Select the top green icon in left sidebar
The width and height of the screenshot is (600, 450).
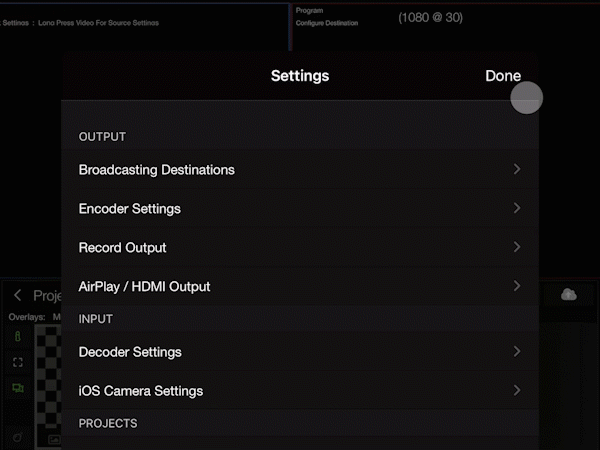click(17, 339)
